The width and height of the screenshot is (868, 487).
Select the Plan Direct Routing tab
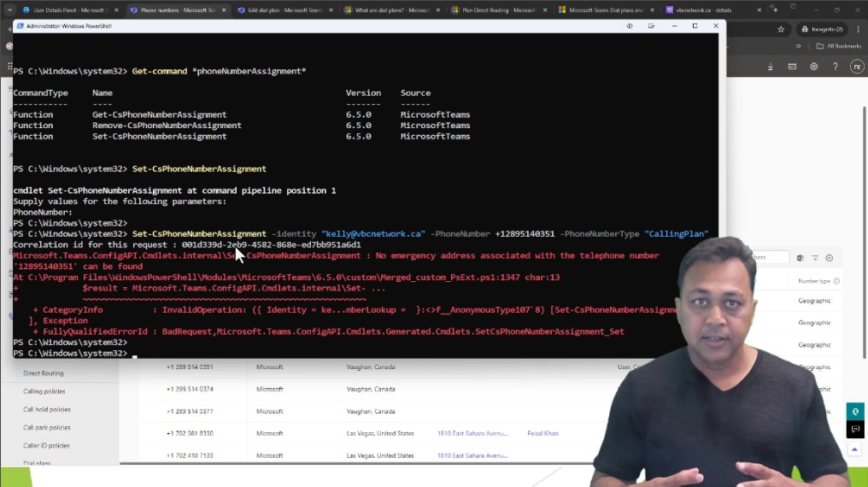494,10
